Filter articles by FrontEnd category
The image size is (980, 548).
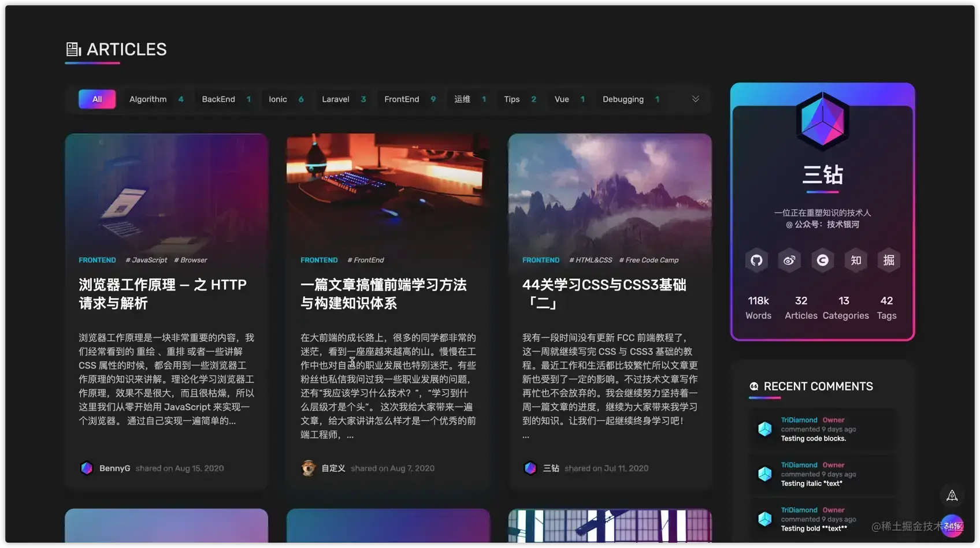coord(410,99)
